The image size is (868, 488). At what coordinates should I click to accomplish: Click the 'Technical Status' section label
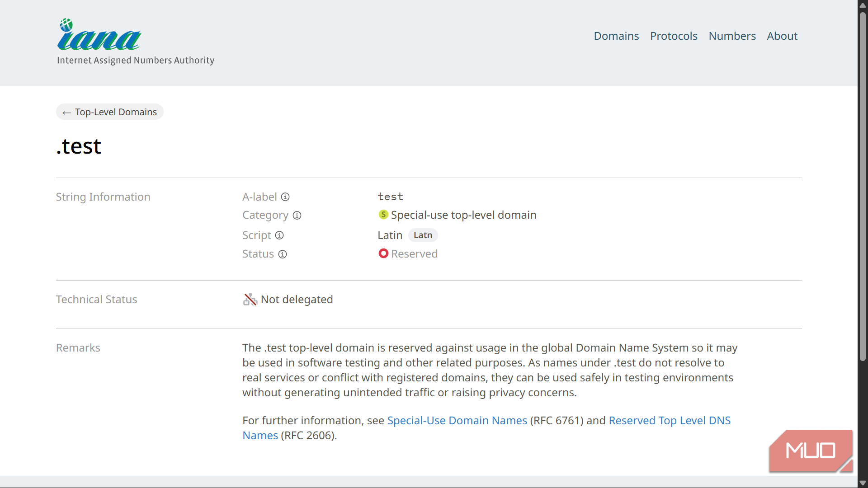[x=96, y=300]
